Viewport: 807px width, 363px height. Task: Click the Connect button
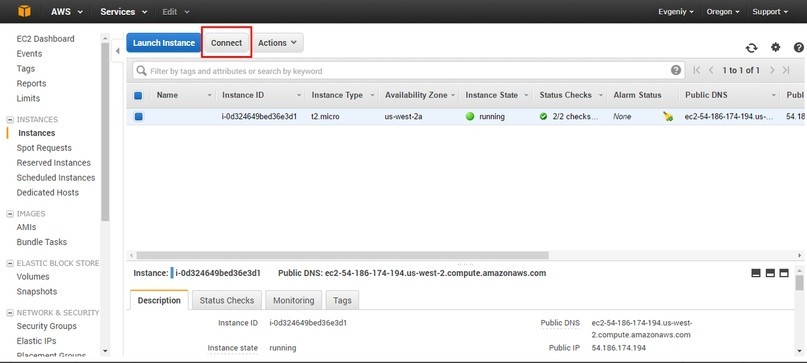(x=226, y=43)
